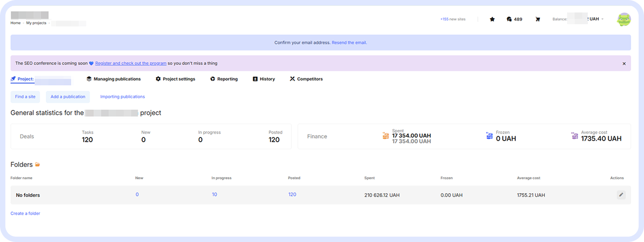
Task: Click the stacked layers icon for Managing publications
Action: (x=89, y=79)
